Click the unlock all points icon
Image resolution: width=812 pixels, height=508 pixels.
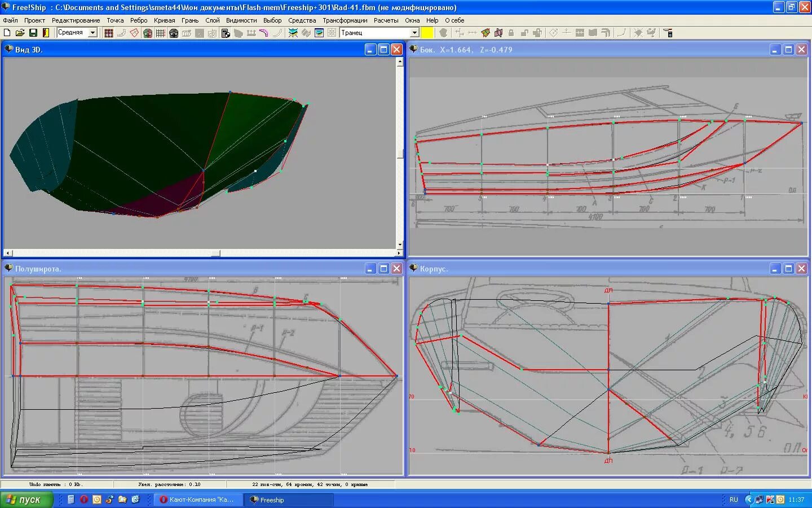[537, 33]
